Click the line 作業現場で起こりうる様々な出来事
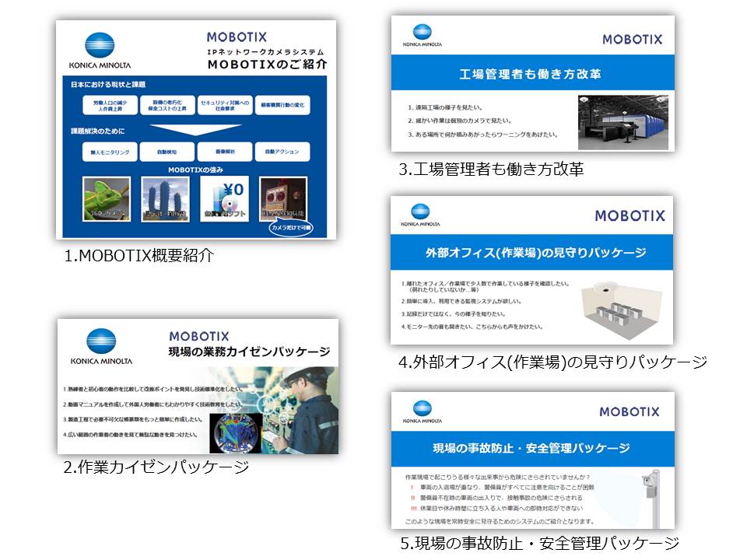This screenshot has width=747, height=560. 498,477
